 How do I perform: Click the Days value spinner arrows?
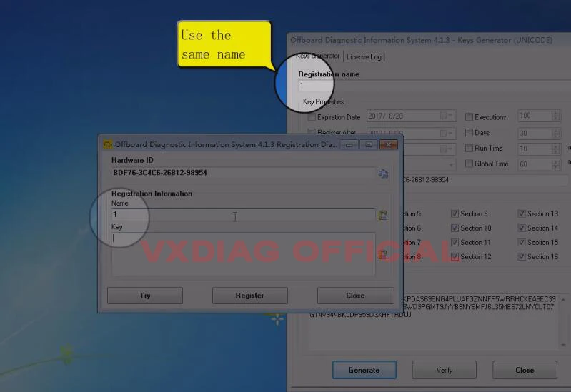pyautogui.click(x=555, y=134)
